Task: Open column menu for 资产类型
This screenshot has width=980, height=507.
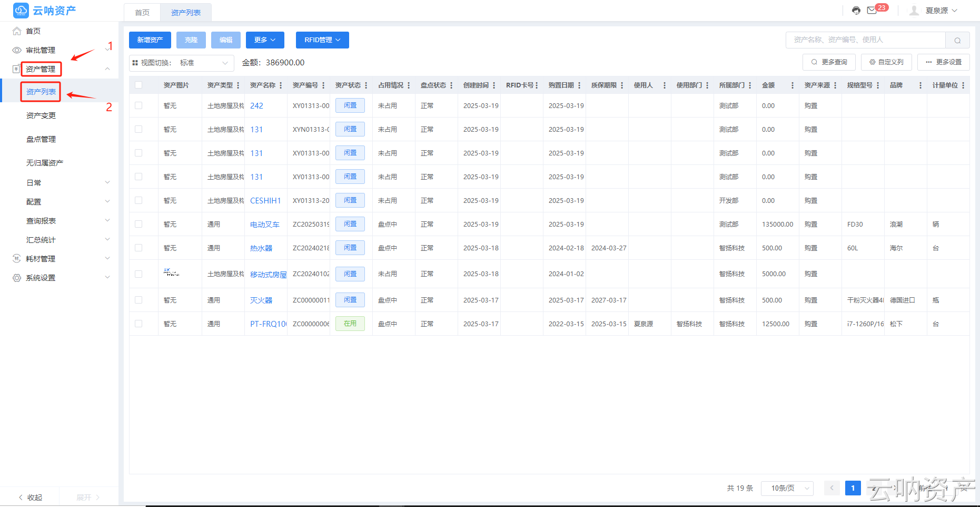Action: 238,85
